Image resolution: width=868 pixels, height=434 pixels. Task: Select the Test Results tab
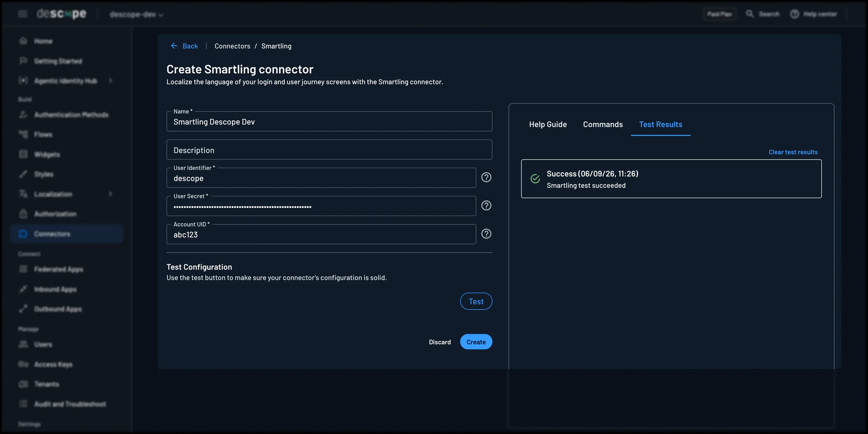coord(660,124)
